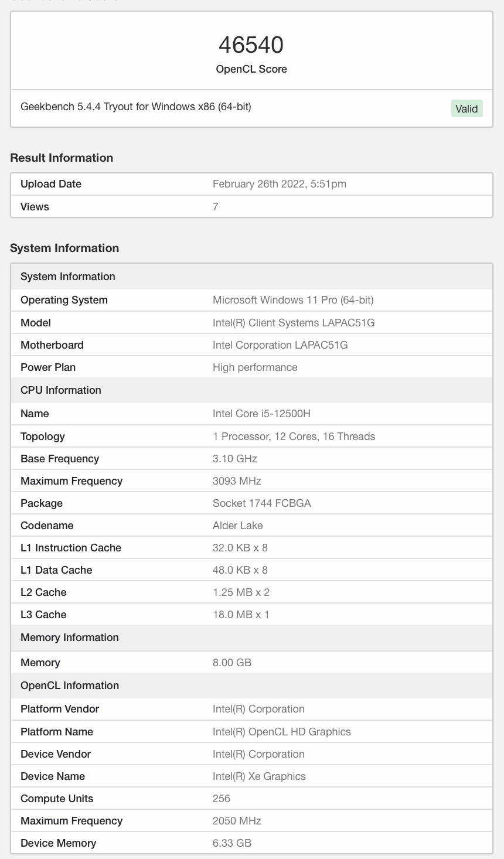The width and height of the screenshot is (504, 859).
Task: Click the System Information section heading
Action: [x=64, y=248]
